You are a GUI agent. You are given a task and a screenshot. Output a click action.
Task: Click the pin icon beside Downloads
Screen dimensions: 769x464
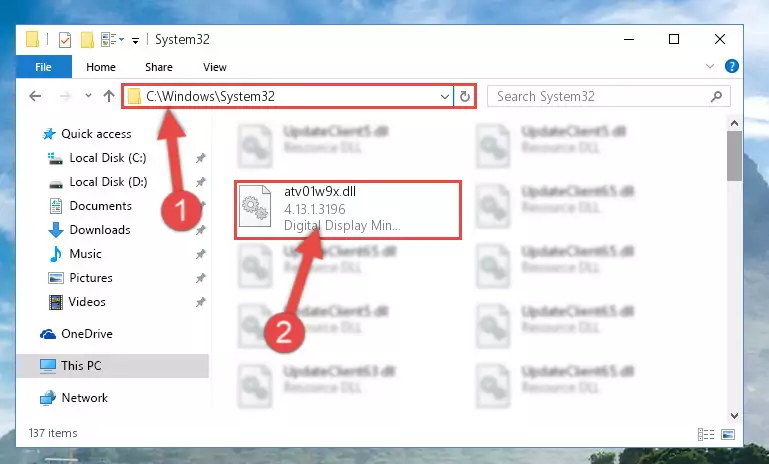coord(201,230)
